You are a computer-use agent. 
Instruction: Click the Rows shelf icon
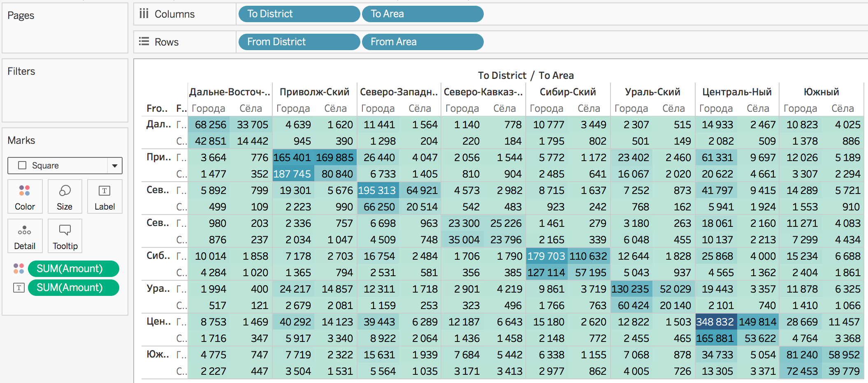[144, 42]
